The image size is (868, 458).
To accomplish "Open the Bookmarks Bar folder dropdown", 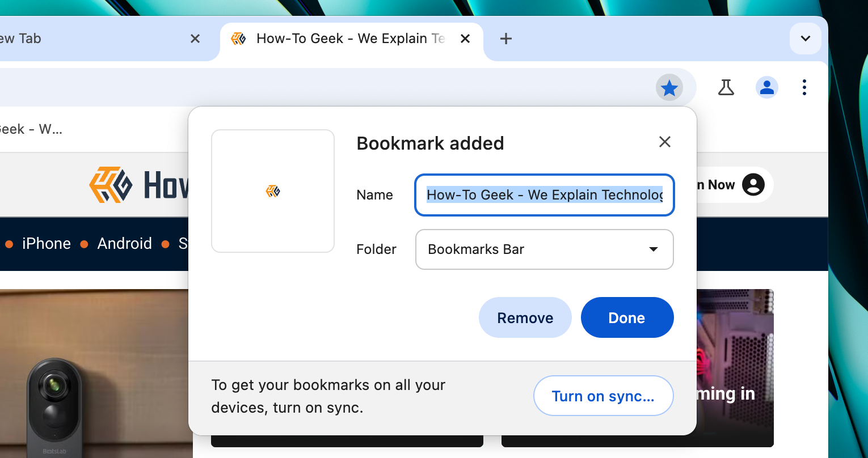I will pos(545,249).
